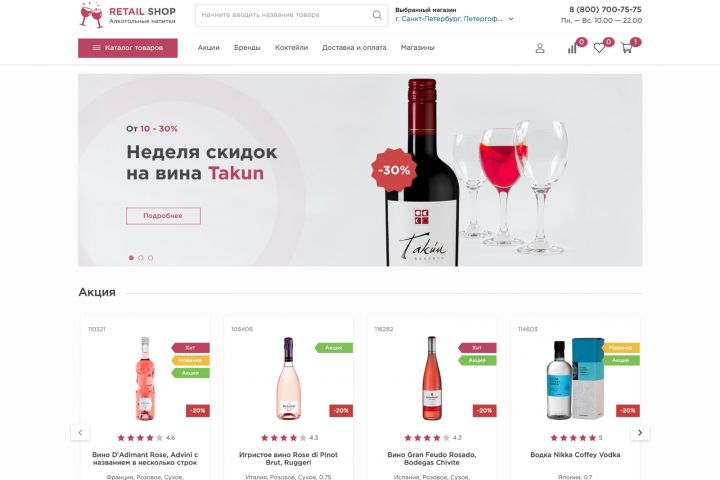Show next products with right carousel arrow
Image resolution: width=720 pixels, height=480 pixels.
pos(640,433)
